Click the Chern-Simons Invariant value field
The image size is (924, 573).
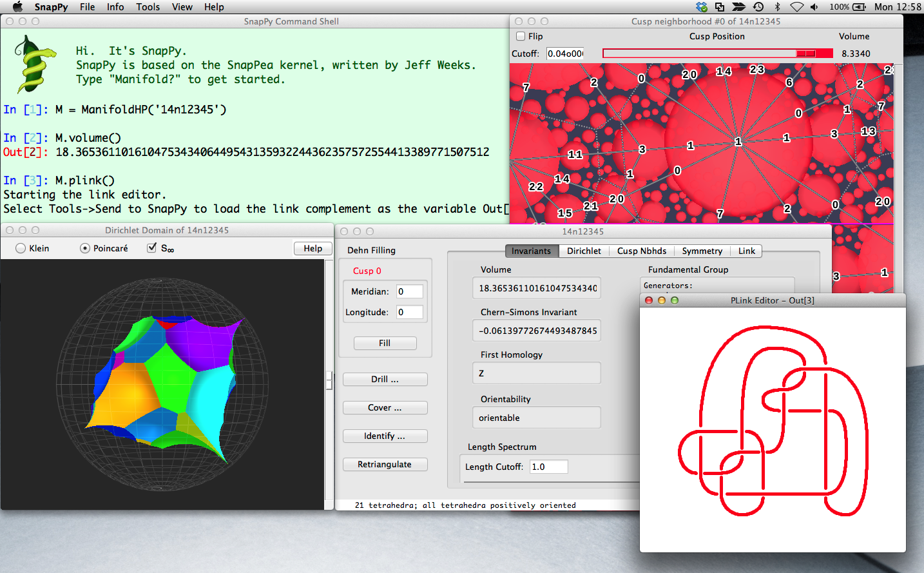537,331
